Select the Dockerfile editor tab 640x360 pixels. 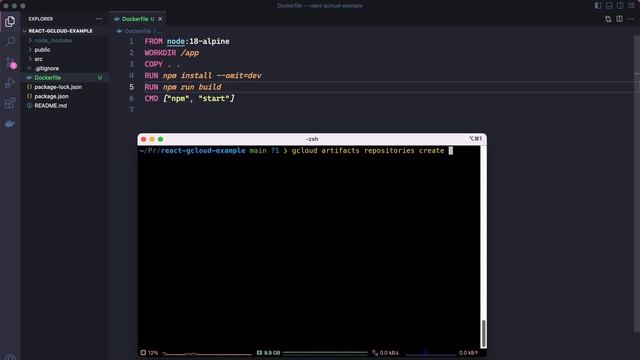click(138, 19)
